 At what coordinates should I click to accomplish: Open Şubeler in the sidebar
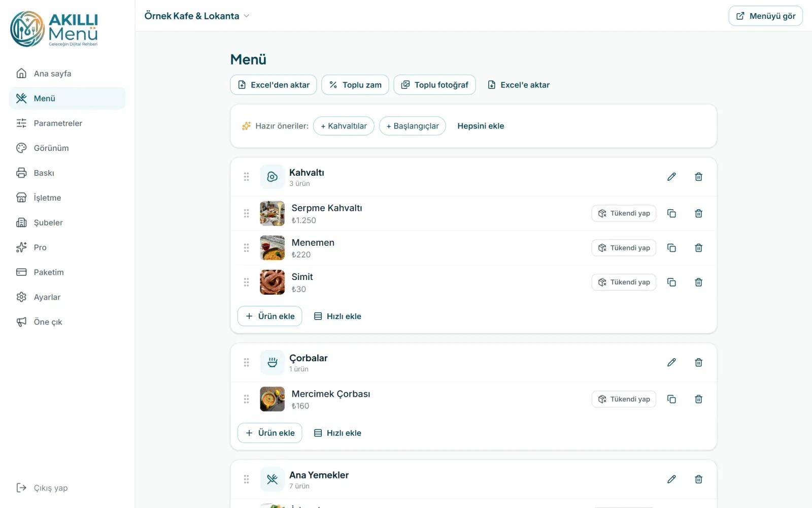(67, 223)
